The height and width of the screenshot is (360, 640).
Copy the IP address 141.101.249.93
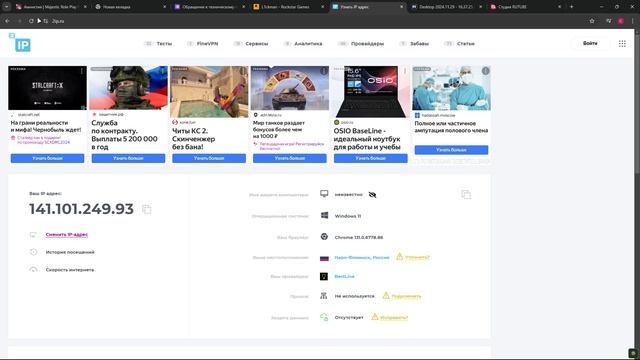coord(147,209)
